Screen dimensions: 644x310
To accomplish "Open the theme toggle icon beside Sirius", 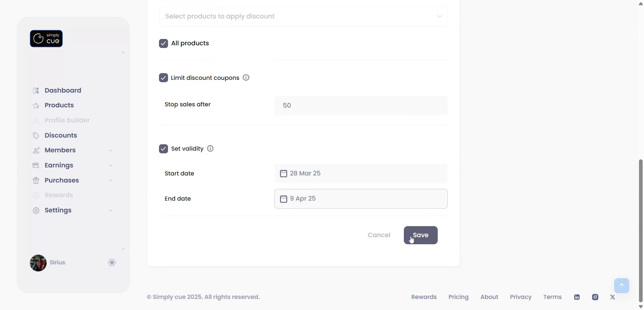I will click(112, 262).
